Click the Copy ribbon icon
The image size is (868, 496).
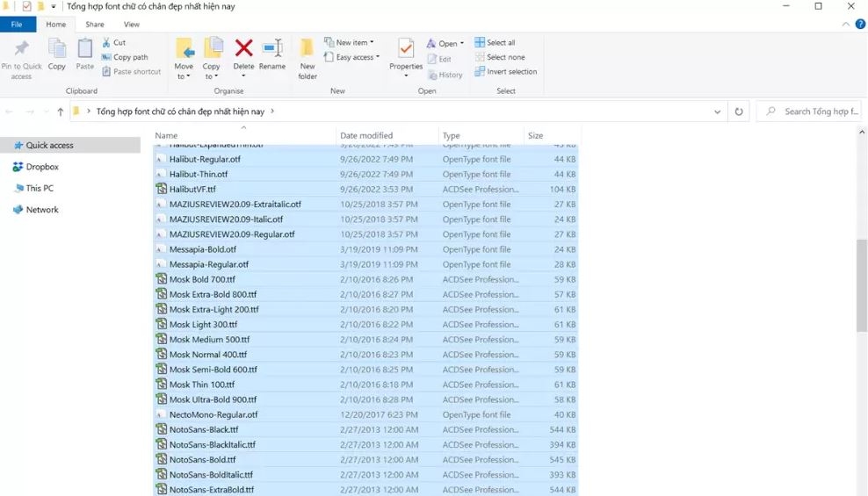(x=56, y=48)
